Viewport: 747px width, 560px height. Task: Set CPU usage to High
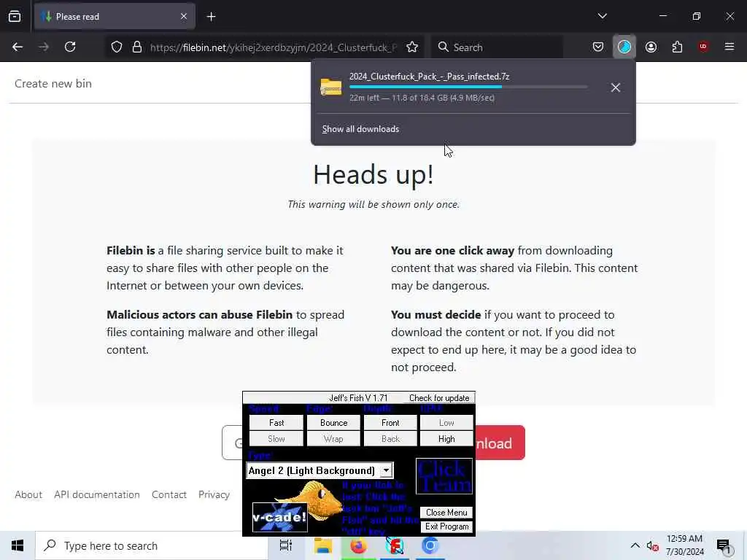coord(446,439)
